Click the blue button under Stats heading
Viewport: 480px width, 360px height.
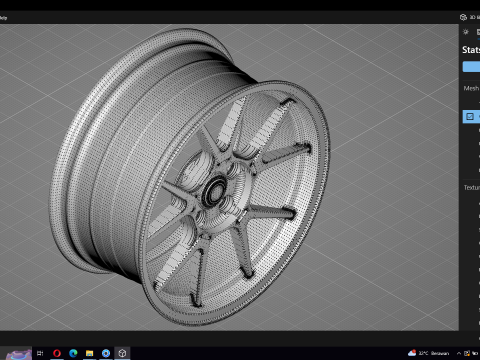(471, 66)
